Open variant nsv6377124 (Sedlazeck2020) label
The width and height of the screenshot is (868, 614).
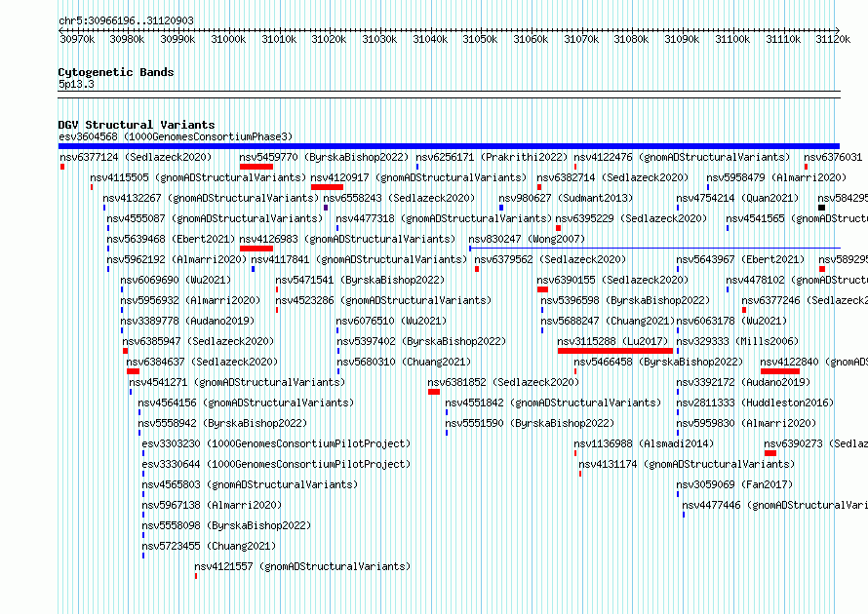(136, 157)
